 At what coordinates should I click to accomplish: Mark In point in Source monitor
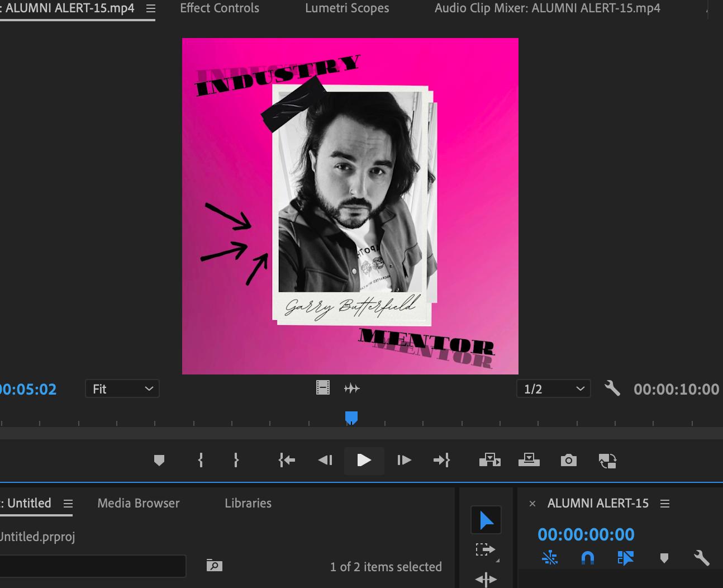point(201,461)
